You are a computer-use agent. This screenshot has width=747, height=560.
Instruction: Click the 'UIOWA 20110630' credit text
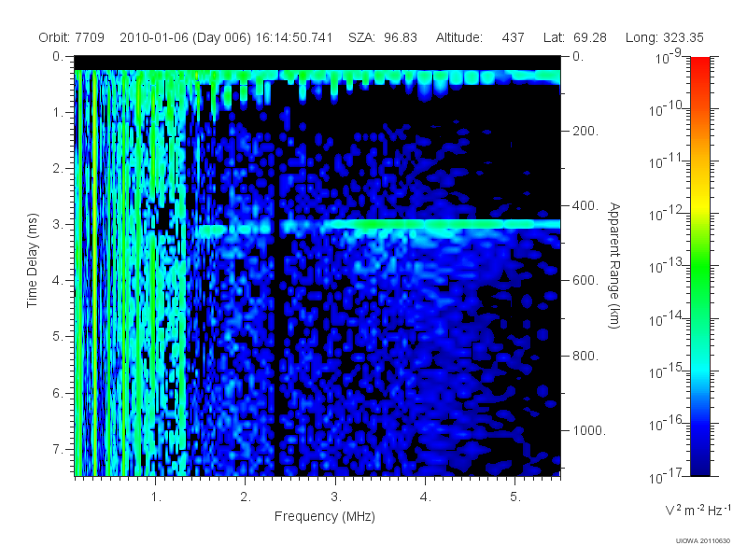(703, 541)
